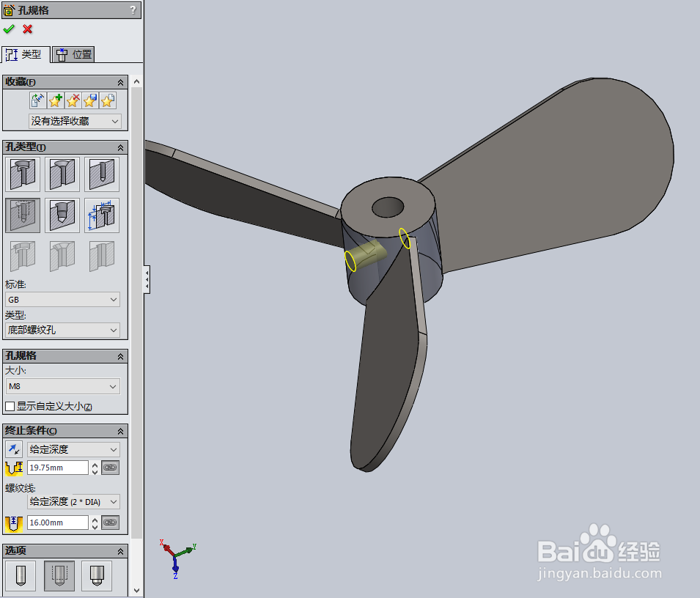Toggle link button beside 16.00mm
This screenshot has height=598, width=700.
coord(110,523)
